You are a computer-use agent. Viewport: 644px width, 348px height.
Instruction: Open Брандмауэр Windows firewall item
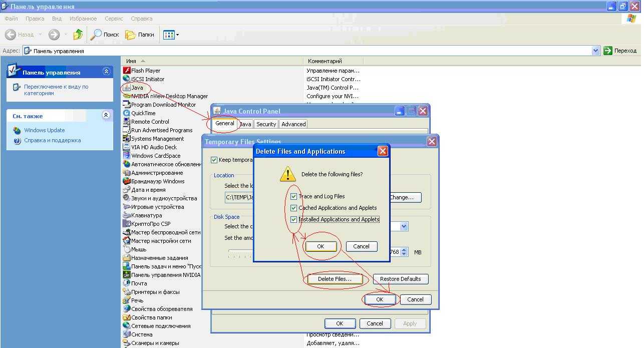(157, 181)
